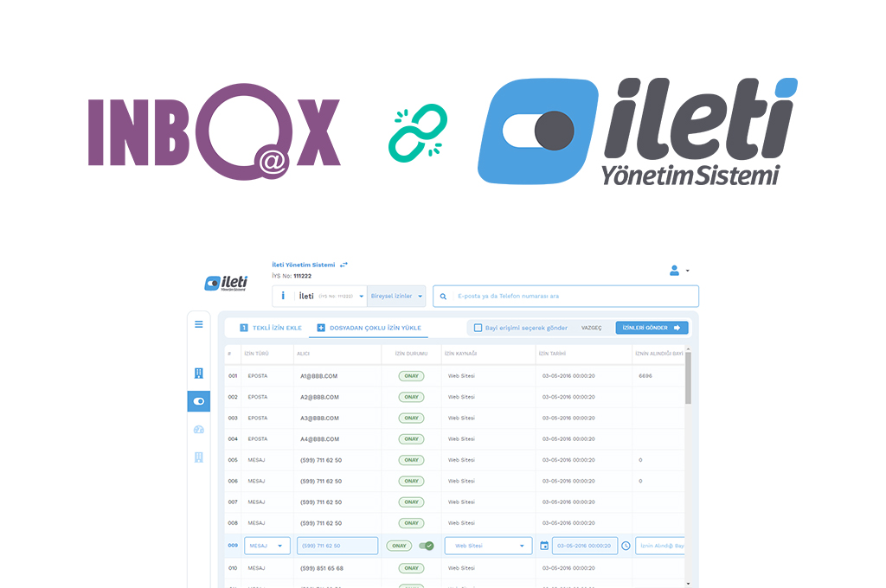Toggle the ONAY switch in row 009
The width and height of the screenshot is (886, 588).
427,546
